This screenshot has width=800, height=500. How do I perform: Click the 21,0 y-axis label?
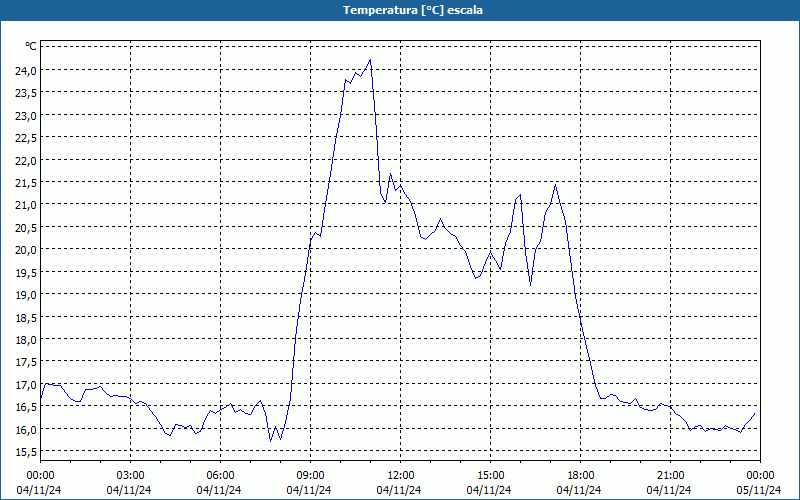click(26, 205)
